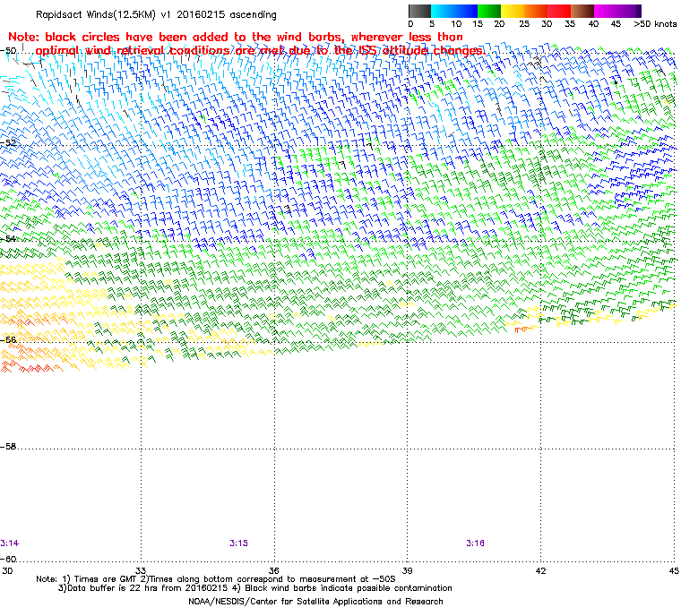Screen dimensions: 681x616
Task: Click the longitude label '30'
Action: coord(7,570)
